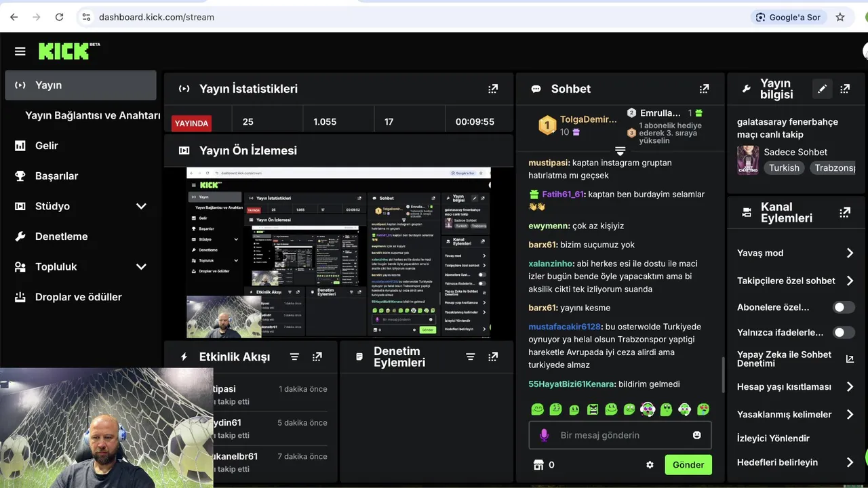This screenshot has height=488, width=868.
Task: Expand the Stüdyo sidebar section
Action: [141, 206]
